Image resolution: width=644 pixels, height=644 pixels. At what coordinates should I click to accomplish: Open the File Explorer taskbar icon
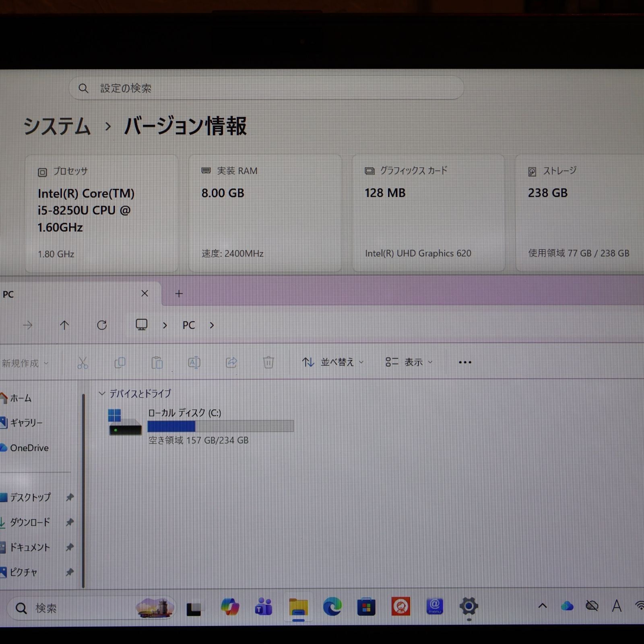298,607
